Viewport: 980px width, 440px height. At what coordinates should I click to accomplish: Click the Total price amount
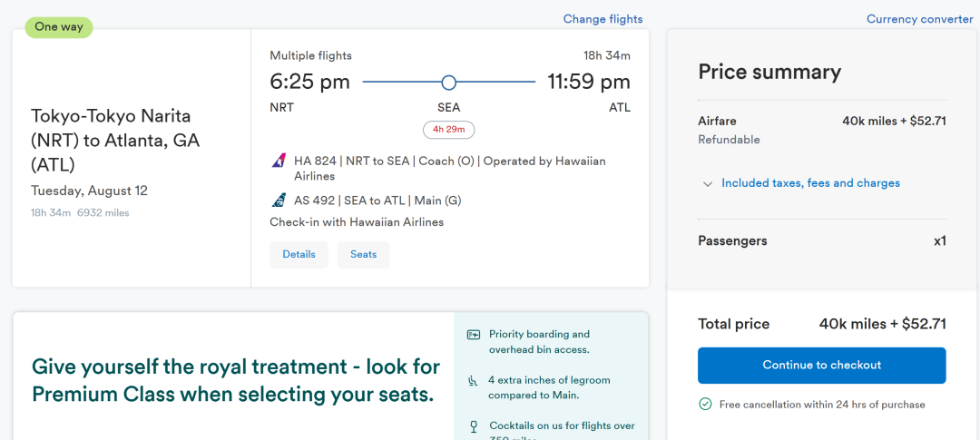pyautogui.click(x=883, y=324)
